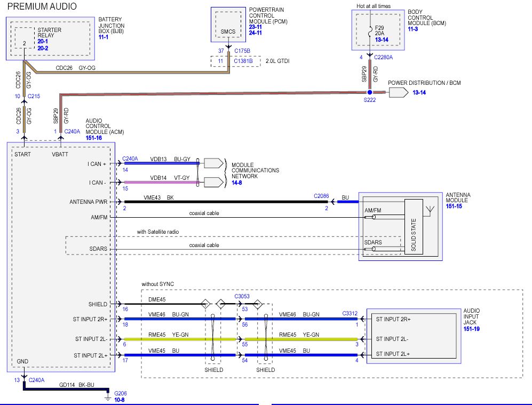Open the 151-15 Antenna Module reference
Screen dimensions: 532x405
click(x=455, y=206)
